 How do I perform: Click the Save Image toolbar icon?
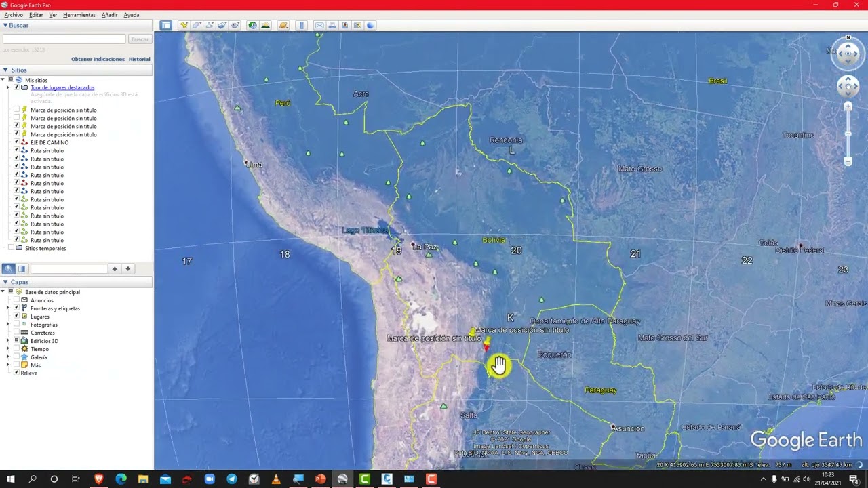344,25
